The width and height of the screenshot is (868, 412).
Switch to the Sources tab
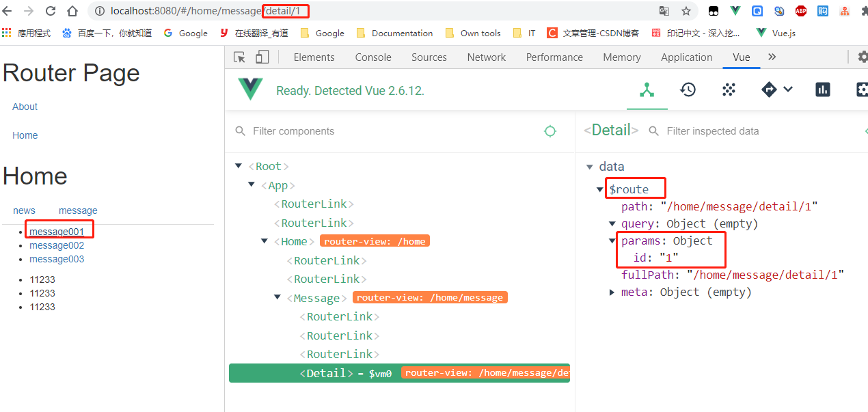click(429, 57)
